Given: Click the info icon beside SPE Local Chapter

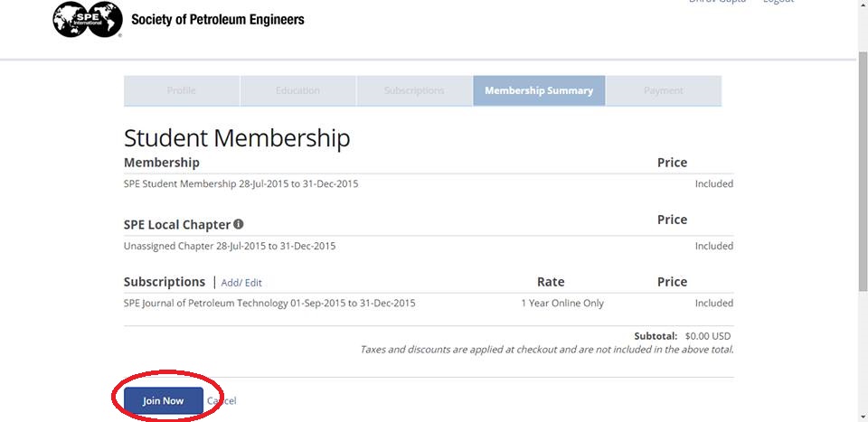Looking at the screenshot, I should [x=239, y=224].
